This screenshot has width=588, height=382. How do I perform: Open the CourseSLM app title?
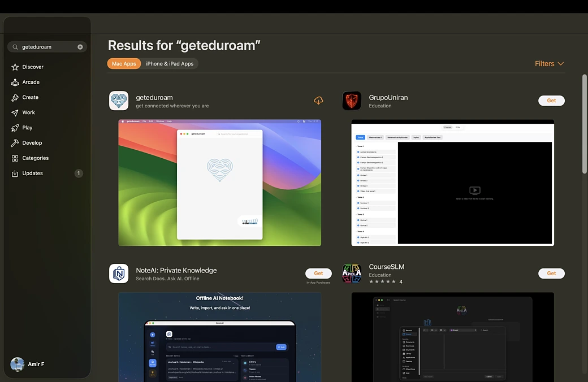tap(387, 267)
